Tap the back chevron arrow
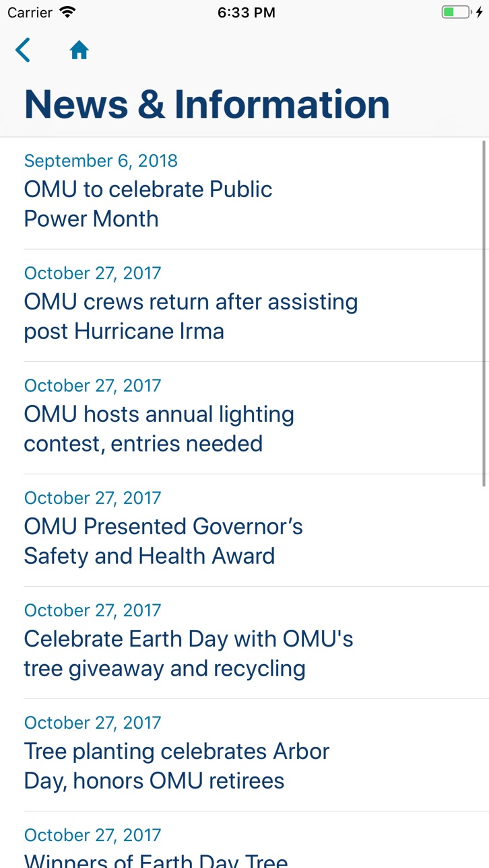This screenshot has height=868, width=489. (x=23, y=50)
